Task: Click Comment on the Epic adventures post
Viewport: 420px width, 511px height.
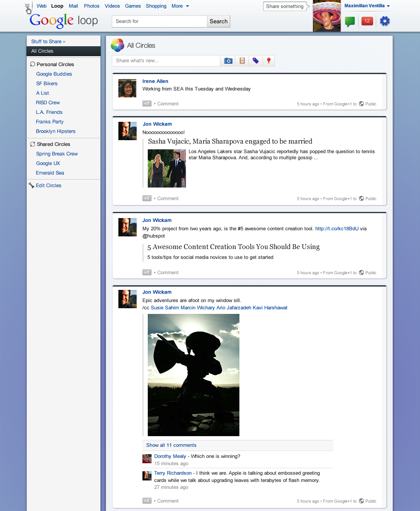Action: pyautogui.click(x=168, y=501)
